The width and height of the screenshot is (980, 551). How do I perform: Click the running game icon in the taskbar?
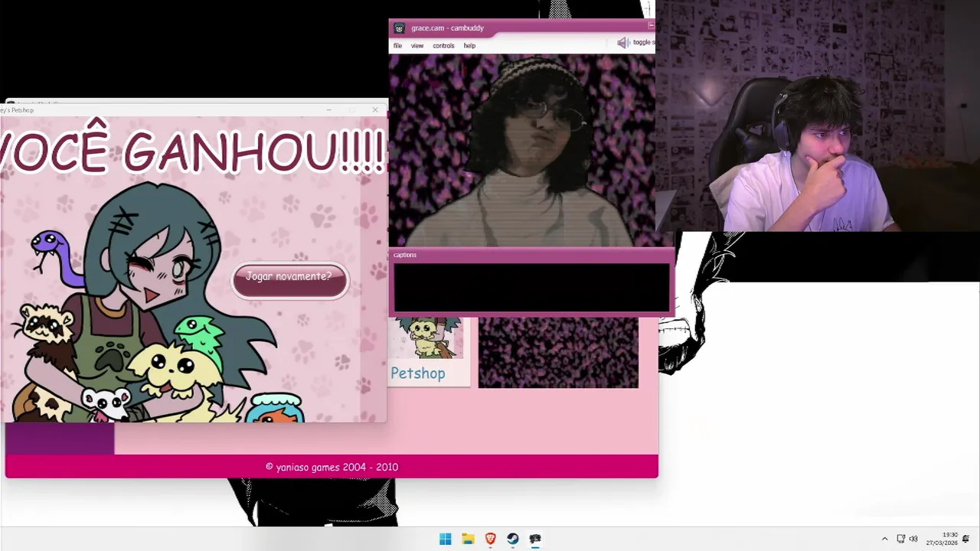(535, 539)
